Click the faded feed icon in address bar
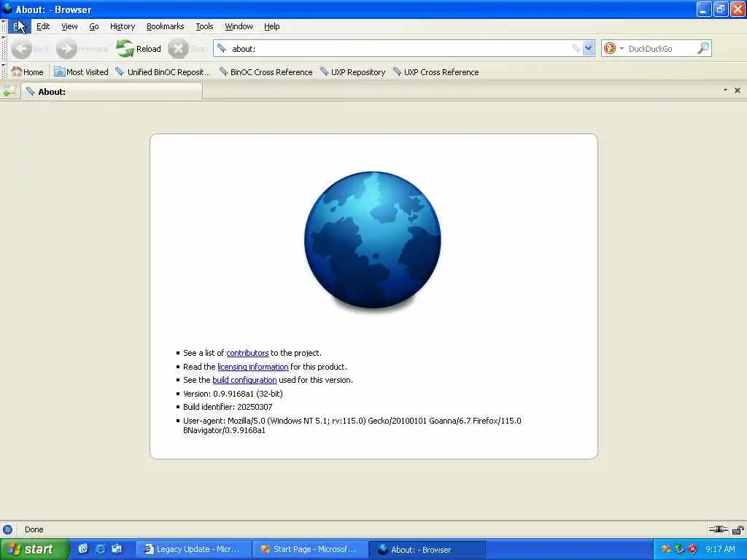 [x=576, y=48]
